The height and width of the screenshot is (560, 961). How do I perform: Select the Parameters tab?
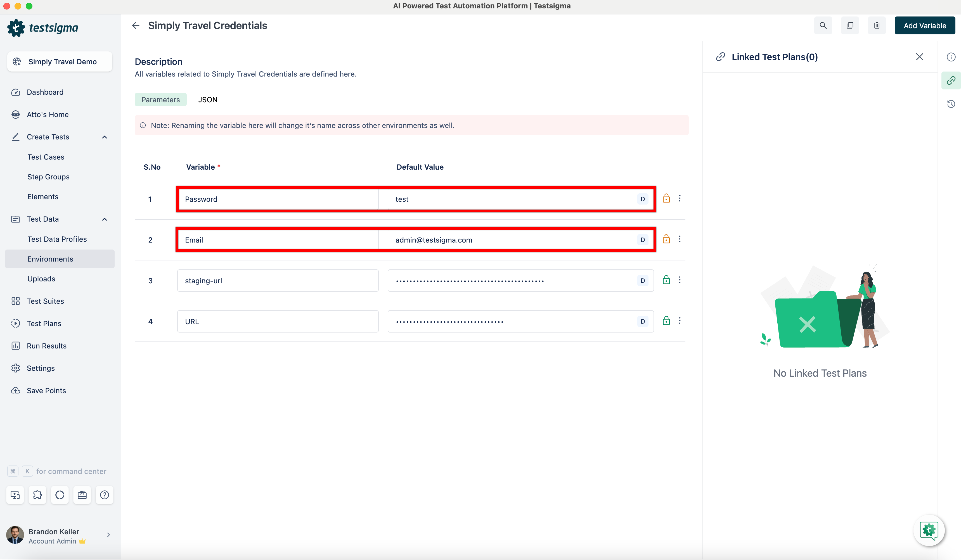160,99
